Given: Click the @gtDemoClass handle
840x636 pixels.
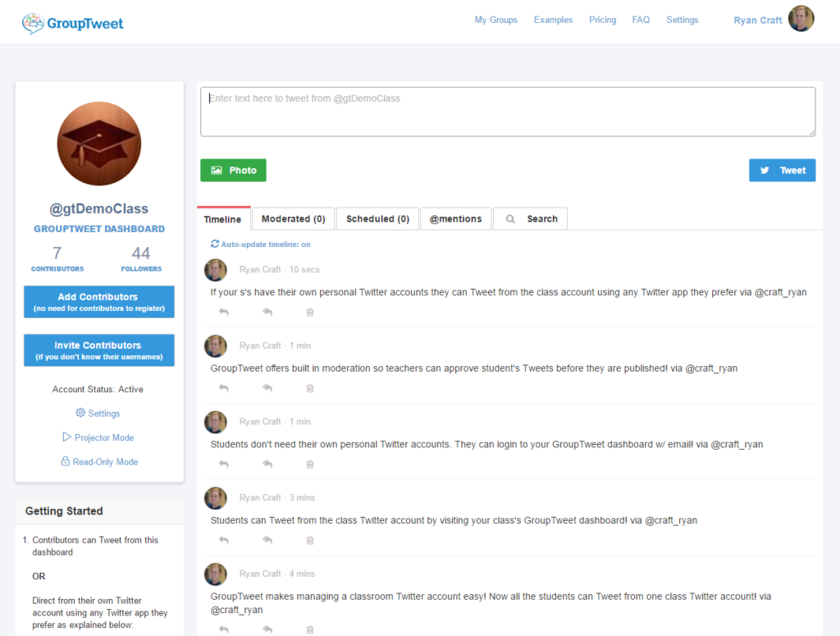Looking at the screenshot, I should coord(99,208).
